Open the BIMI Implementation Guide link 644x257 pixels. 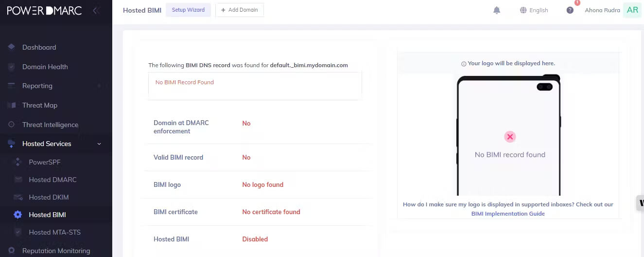click(x=508, y=214)
